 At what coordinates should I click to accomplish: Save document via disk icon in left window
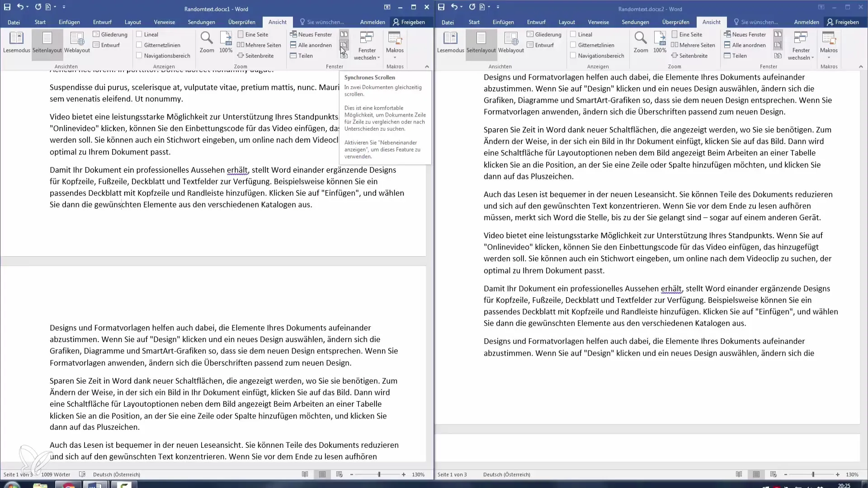[x=7, y=7]
